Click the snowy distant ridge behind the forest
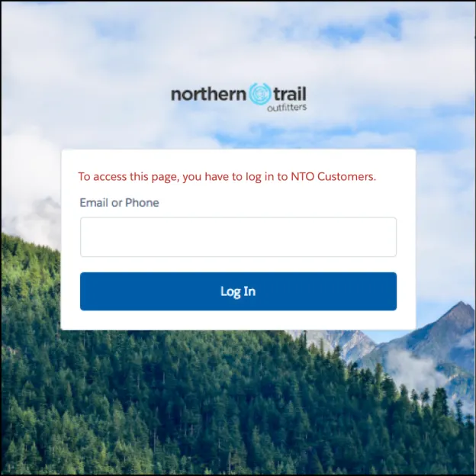 (349, 342)
